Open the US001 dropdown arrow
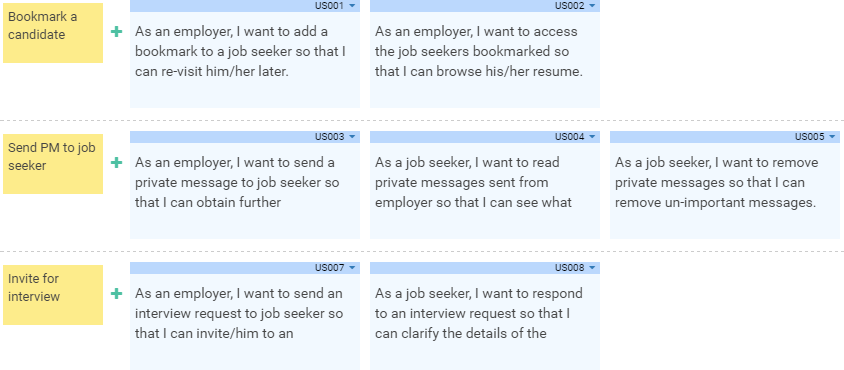844x370 pixels. tap(352, 5)
